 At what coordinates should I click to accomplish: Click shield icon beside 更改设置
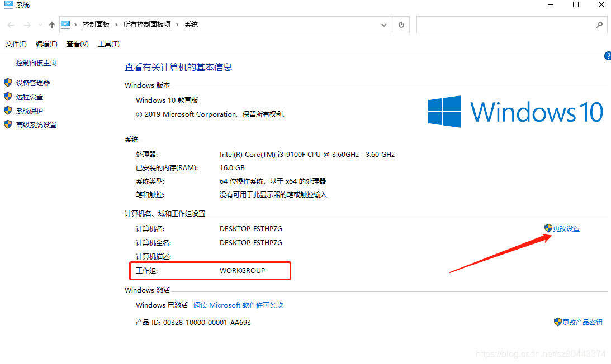tap(548, 228)
